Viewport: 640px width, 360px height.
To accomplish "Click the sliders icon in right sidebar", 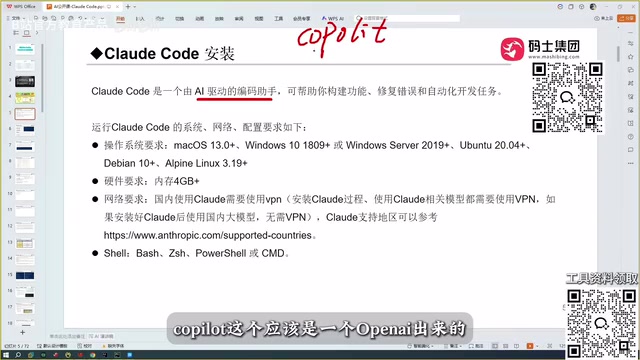I will tap(631, 44).
